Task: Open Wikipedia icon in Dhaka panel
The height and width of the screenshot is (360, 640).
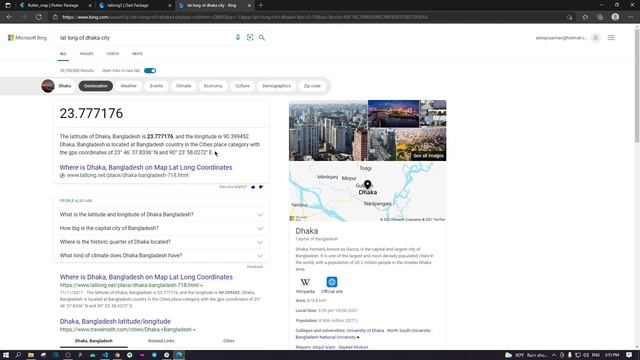Action: pos(305,282)
